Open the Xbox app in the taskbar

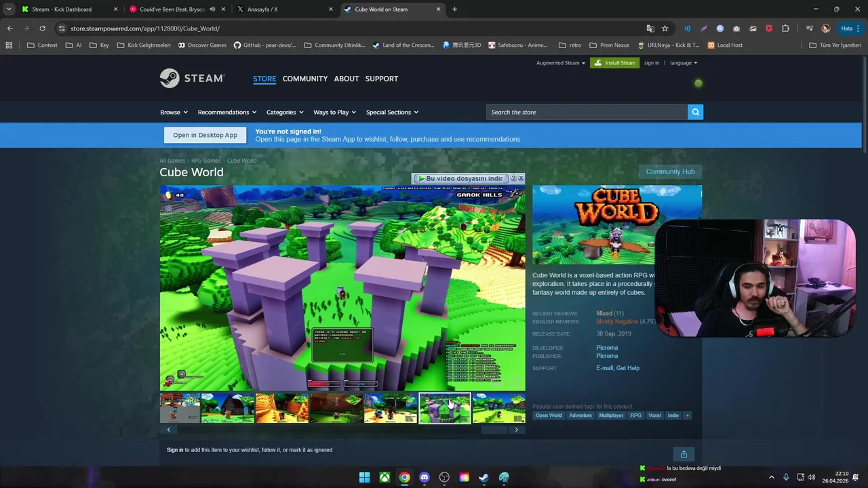pyautogui.click(x=384, y=477)
